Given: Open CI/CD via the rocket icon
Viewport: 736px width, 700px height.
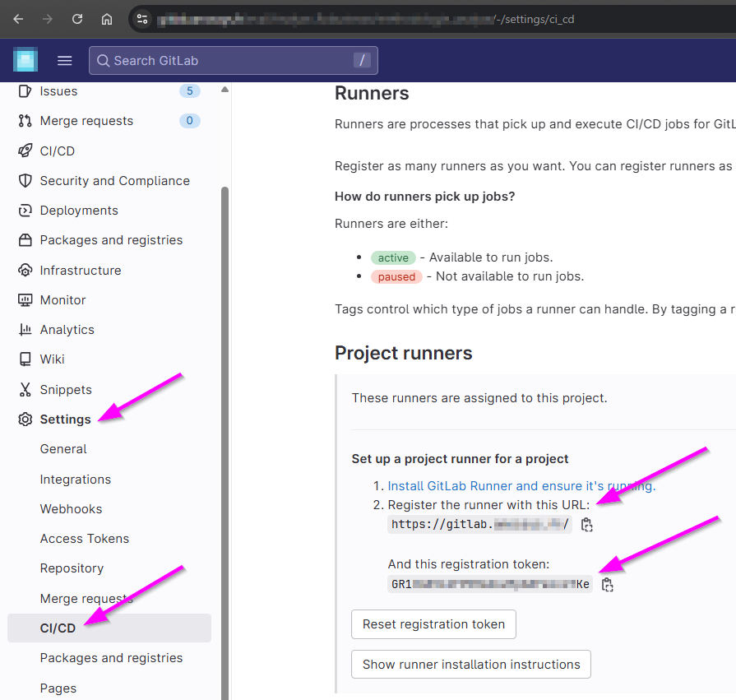Looking at the screenshot, I should [23, 151].
